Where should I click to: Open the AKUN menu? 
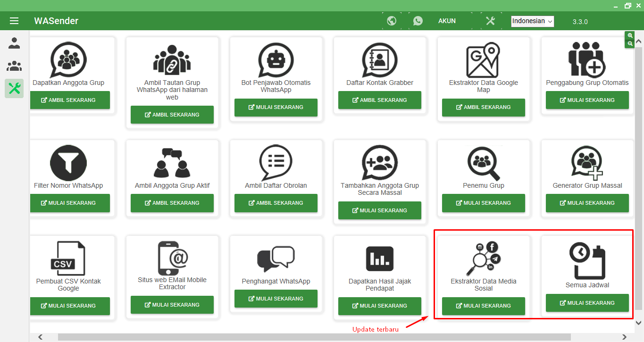pyautogui.click(x=447, y=21)
